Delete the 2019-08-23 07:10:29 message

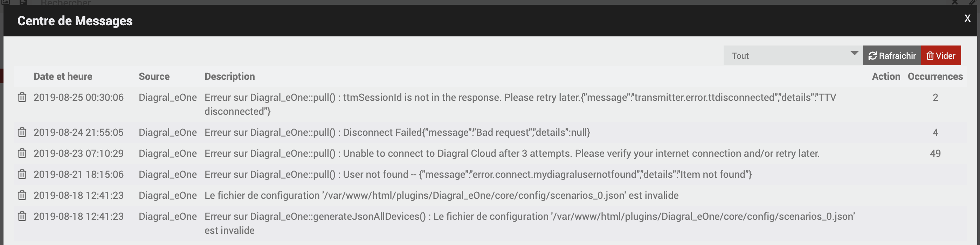[22, 153]
